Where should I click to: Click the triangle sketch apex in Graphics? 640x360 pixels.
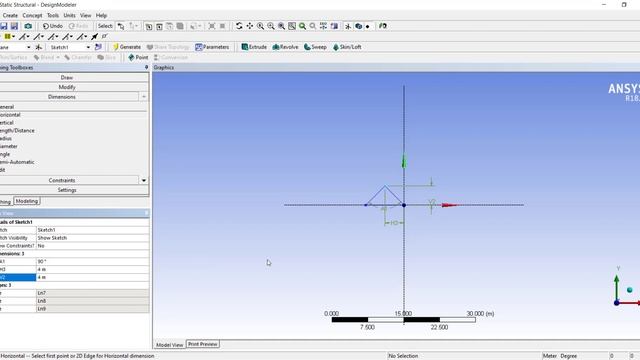click(x=384, y=187)
